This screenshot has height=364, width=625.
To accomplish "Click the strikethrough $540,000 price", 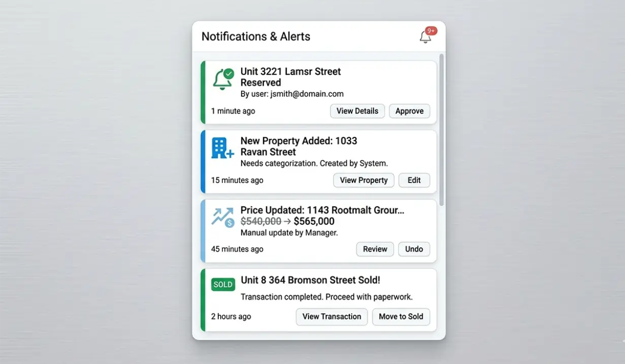I will coord(260,221).
